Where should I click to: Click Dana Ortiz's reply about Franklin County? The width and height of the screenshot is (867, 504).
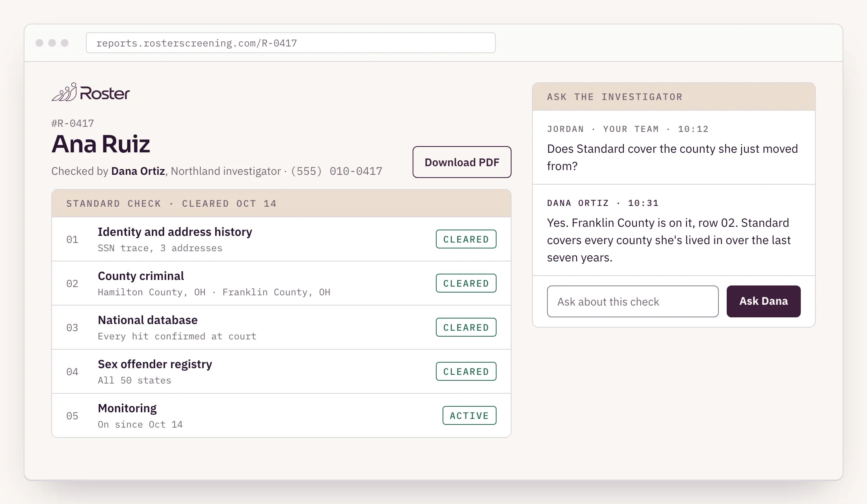(x=669, y=240)
